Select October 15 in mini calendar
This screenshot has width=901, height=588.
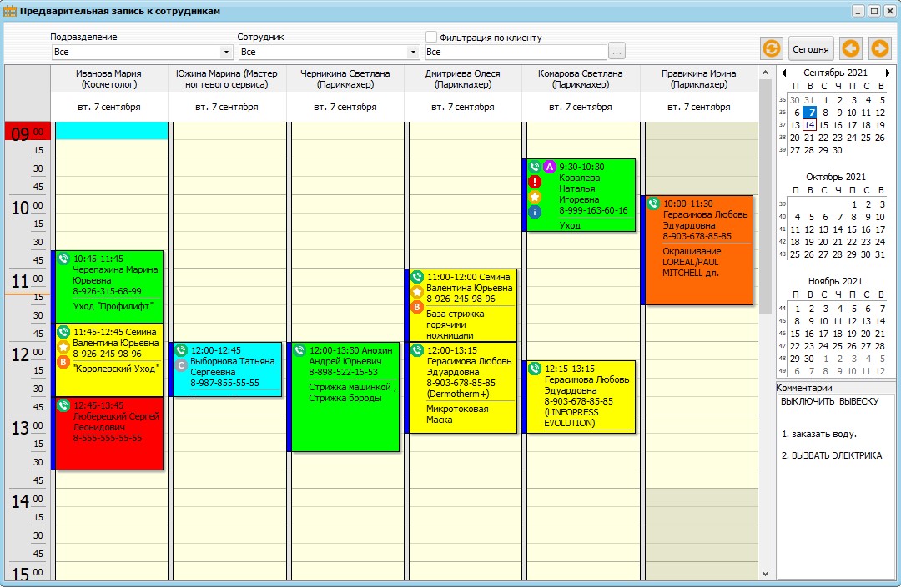coord(852,229)
